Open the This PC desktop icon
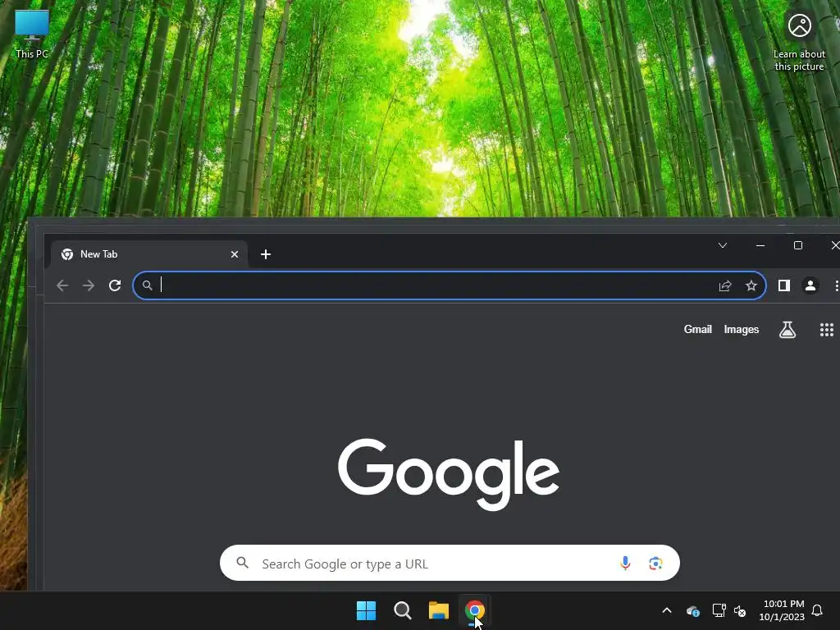The height and width of the screenshot is (630, 840). 32,33
